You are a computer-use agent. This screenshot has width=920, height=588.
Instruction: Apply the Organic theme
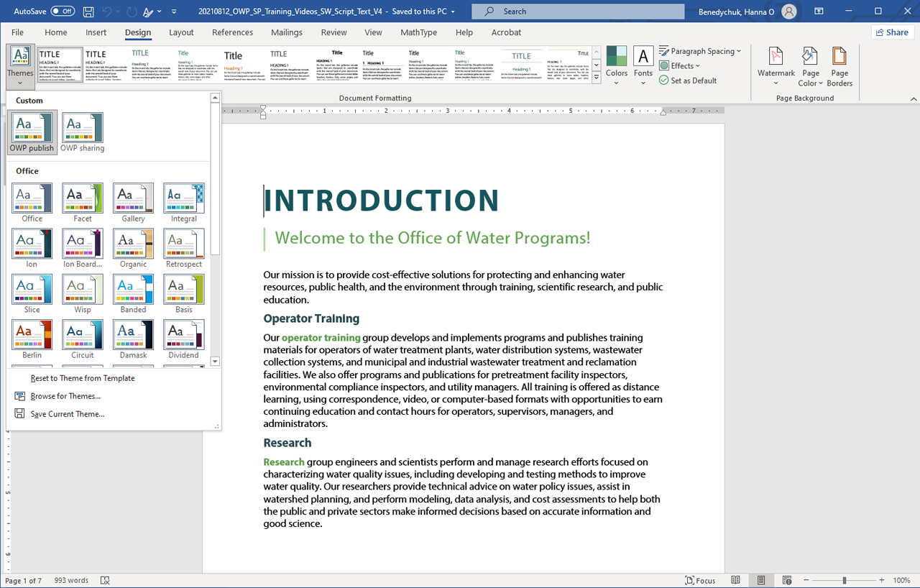pyautogui.click(x=133, y=249)
